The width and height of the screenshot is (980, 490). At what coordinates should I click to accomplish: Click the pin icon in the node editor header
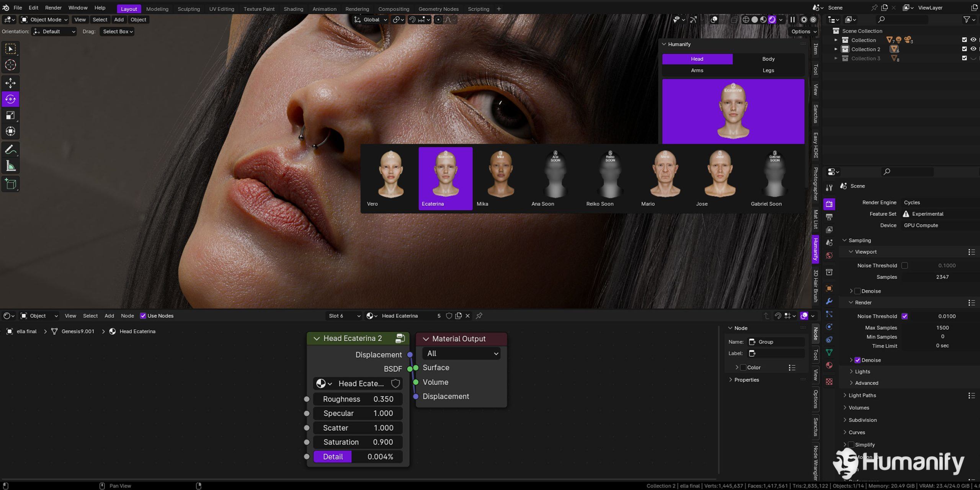479,316
